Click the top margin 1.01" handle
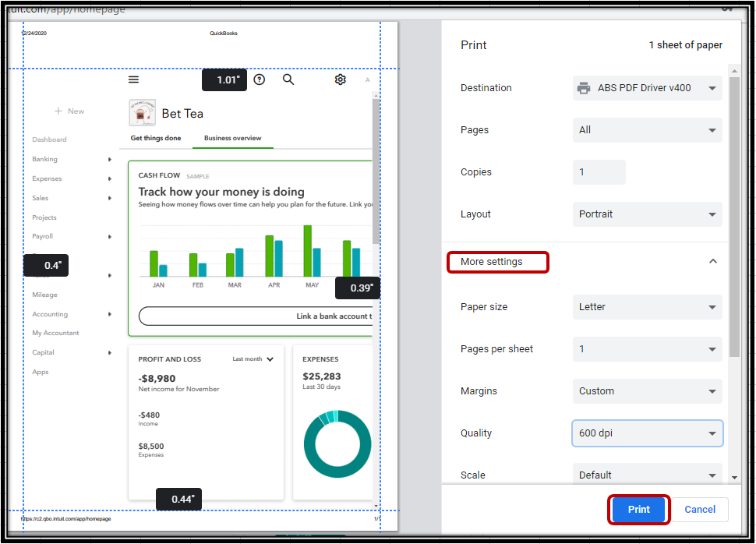 coord(224,79)
